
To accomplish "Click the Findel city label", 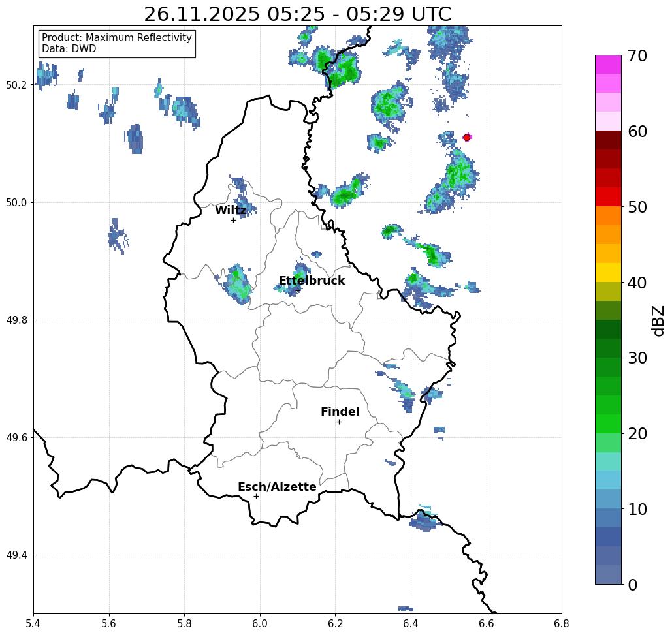I will pyautogui.click(x=340, y=412).
